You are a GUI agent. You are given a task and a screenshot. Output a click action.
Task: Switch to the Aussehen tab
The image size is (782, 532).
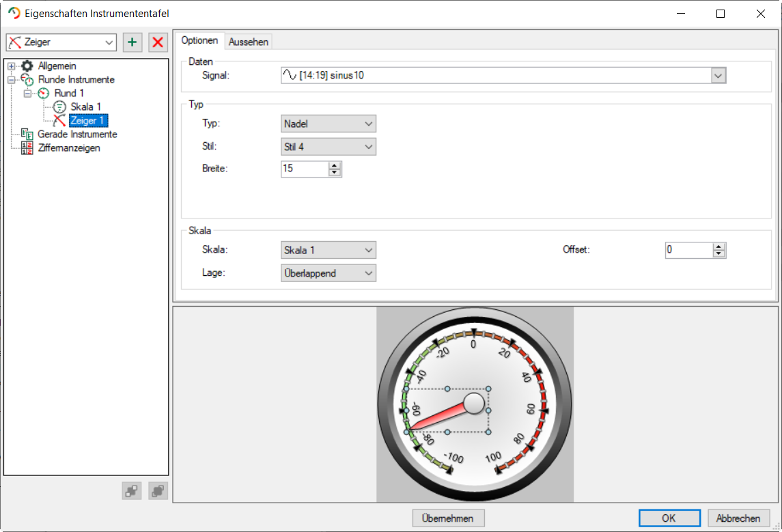coord(249,42)
